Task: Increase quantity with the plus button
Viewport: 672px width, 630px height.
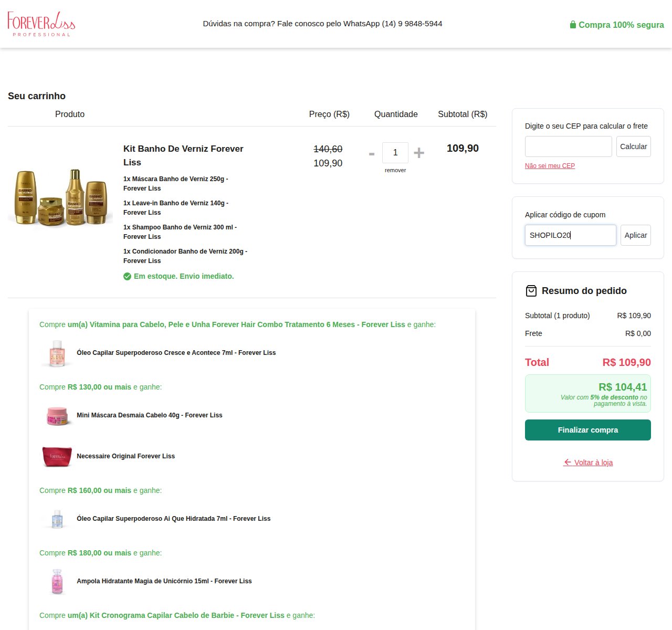Action: (x=419, y=153)
